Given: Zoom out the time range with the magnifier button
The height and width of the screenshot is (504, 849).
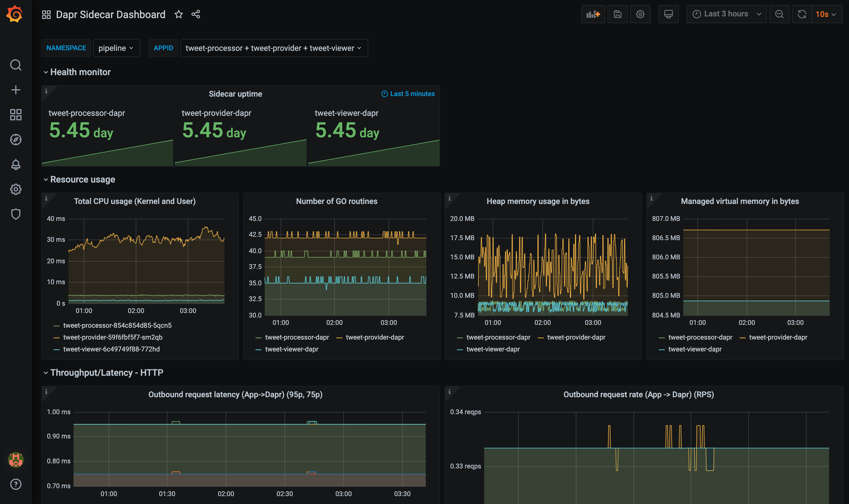Looking at the screenshot, I should coord(779,14).
